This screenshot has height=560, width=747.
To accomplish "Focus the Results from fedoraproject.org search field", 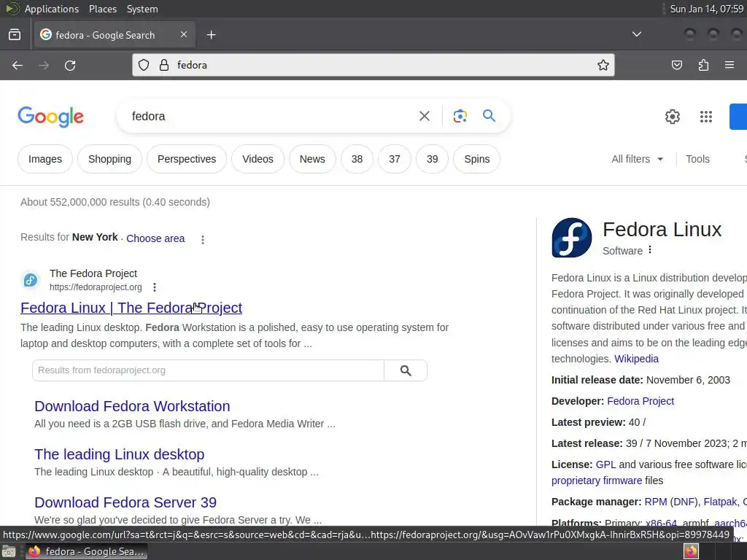I will 208,370.
